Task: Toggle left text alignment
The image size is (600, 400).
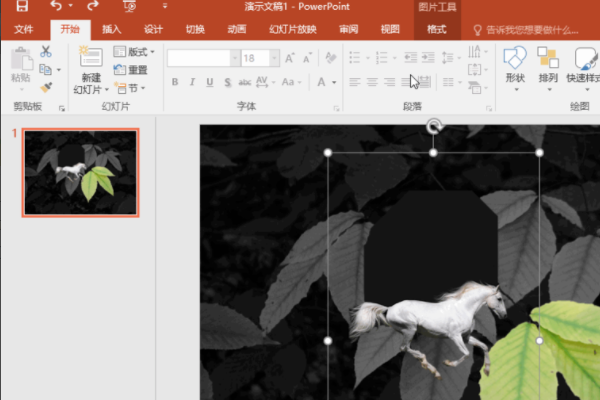Action: 354,82
